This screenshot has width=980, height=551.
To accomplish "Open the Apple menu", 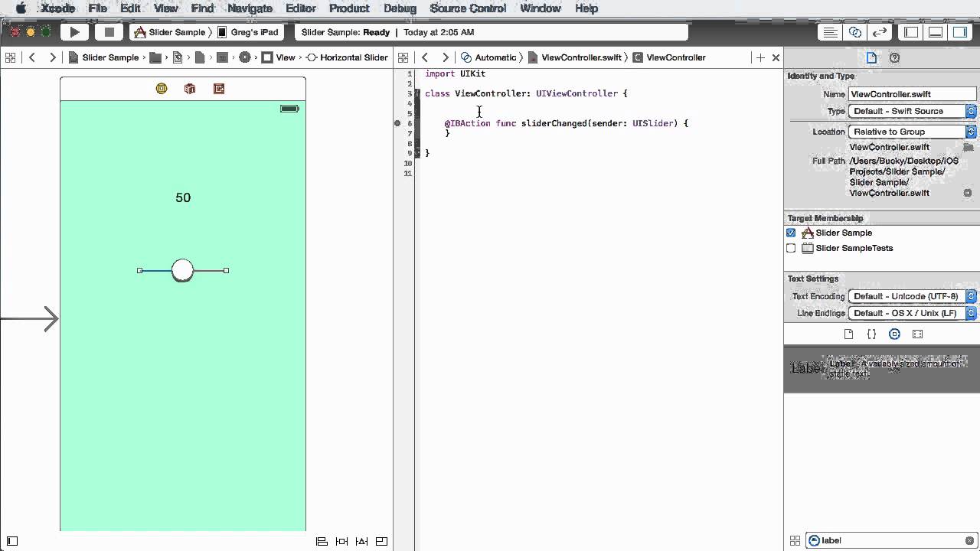I will click(21, 8).
